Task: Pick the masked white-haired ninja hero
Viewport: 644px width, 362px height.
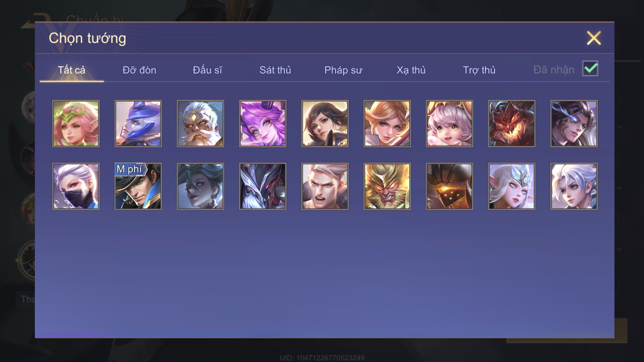Action: 76,186
